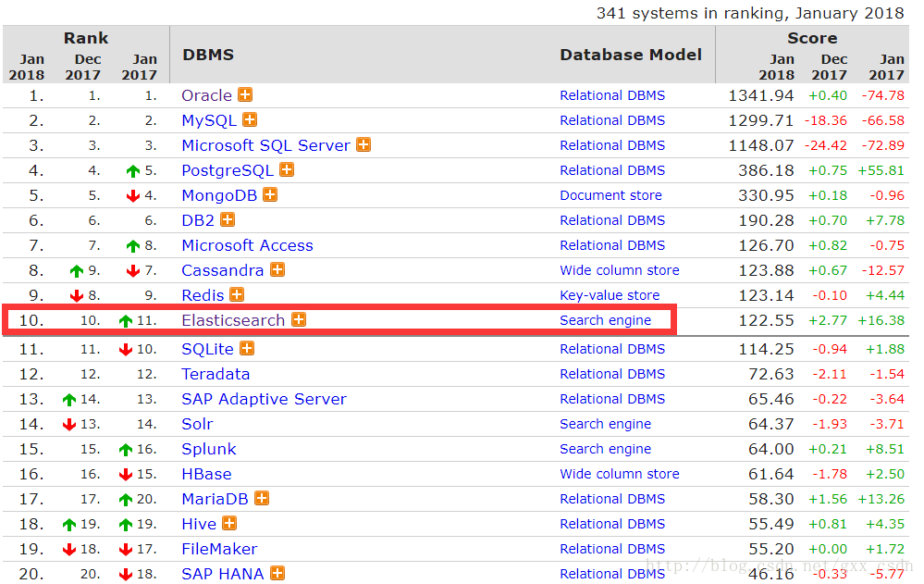Click Relational DBMS in the Teradata row

612,374
